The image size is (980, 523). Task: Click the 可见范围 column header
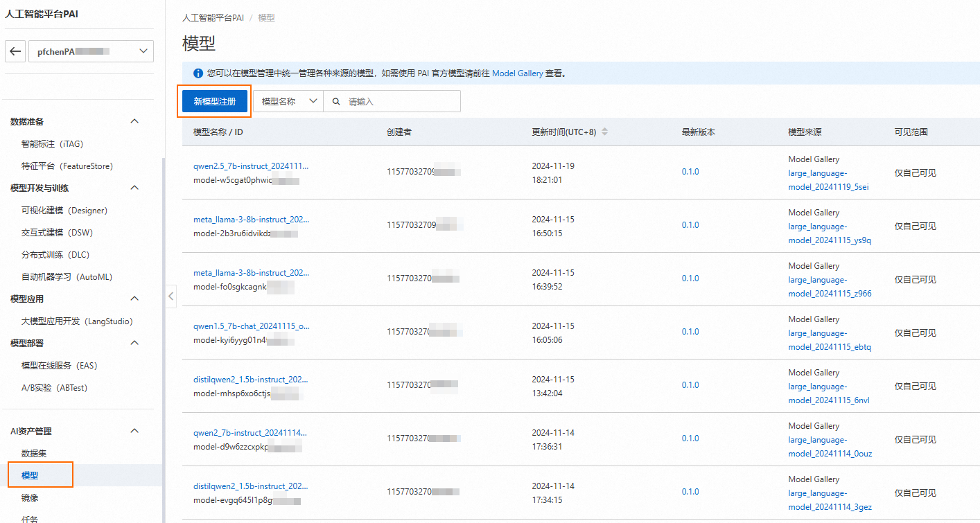[x=911, y=132]
